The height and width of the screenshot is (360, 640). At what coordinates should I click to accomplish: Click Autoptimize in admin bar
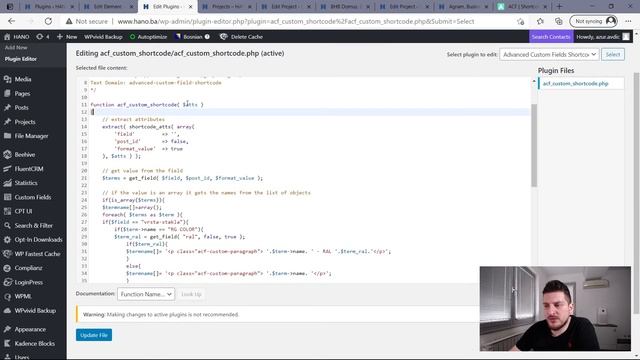click(x=148, y=37)
